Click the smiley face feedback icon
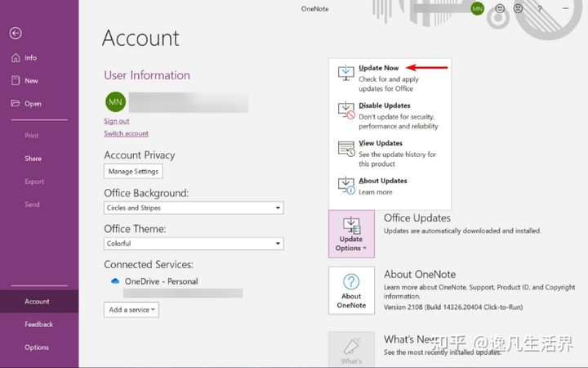The height and width of the screenshot is (368, 588). pyautogui.click(x=500, y=8)
